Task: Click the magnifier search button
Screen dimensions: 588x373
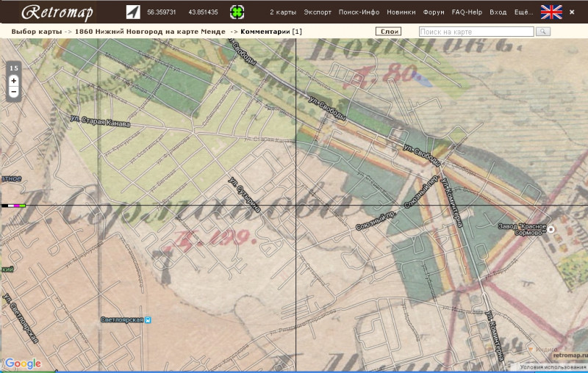Action: (543, 32)
